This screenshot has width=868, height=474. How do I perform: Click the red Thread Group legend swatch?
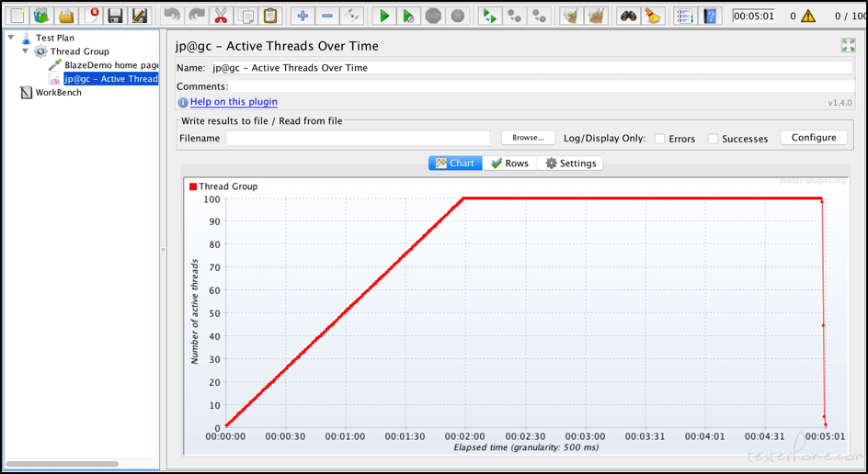(x=193, y=186)
